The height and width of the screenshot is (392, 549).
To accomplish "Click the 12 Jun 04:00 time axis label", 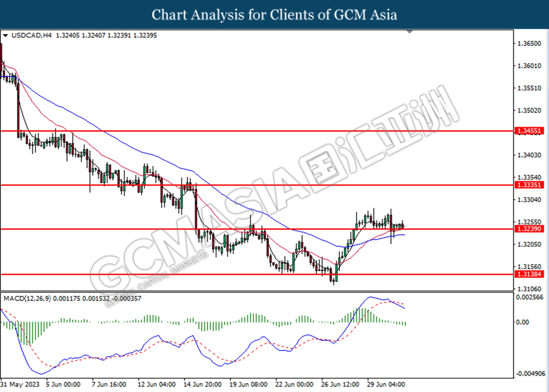I will (156, 384).
